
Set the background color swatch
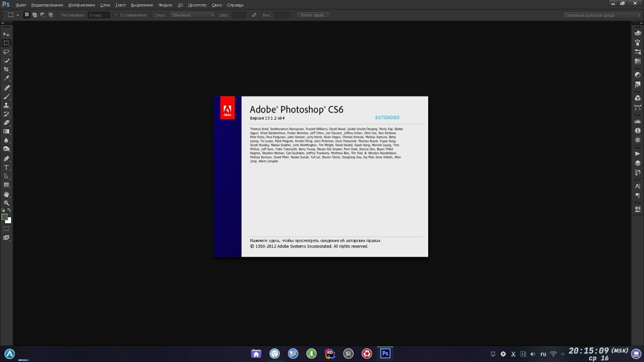[9, 221]
